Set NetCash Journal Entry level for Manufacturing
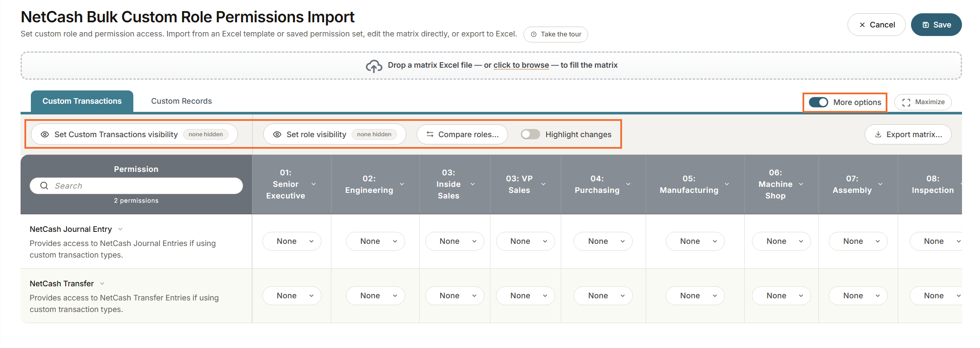The image size is (980, 348). coord(695,241)
